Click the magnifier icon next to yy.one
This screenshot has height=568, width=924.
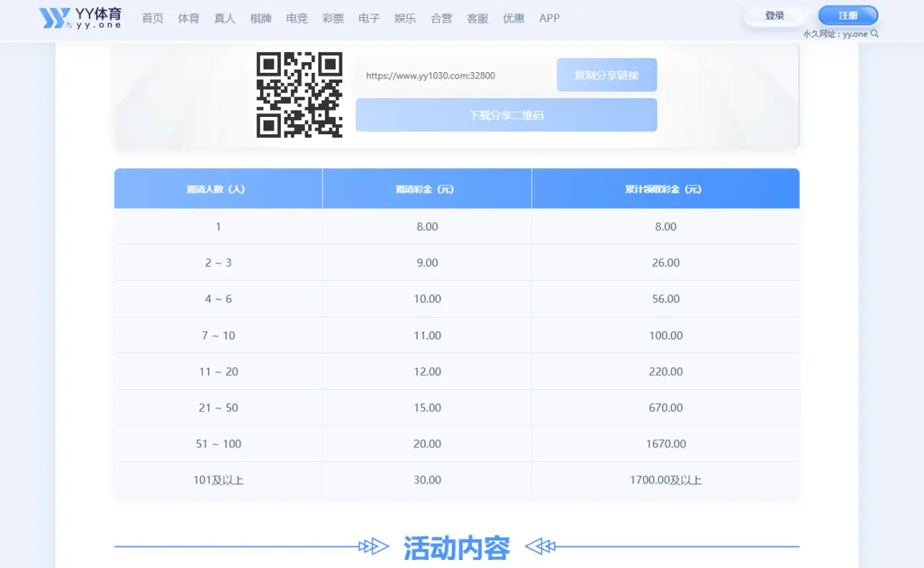876,33
